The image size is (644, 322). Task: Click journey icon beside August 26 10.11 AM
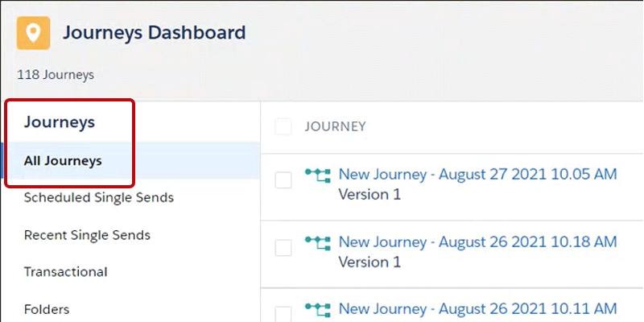[x=318, y=308]
